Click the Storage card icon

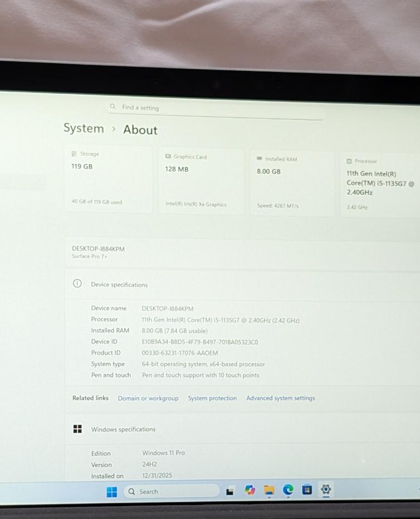click(x=74, y=154)
